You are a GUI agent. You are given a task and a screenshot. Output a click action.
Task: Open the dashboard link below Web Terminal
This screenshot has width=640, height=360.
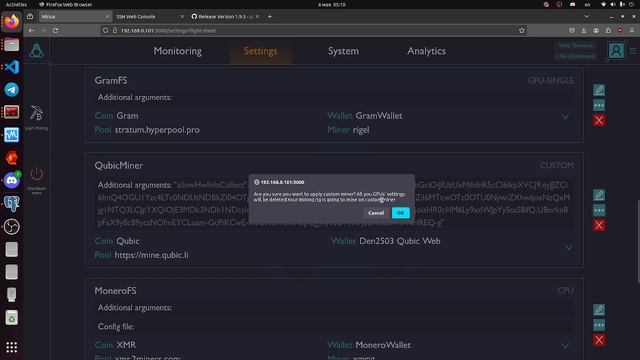(575, 56)
